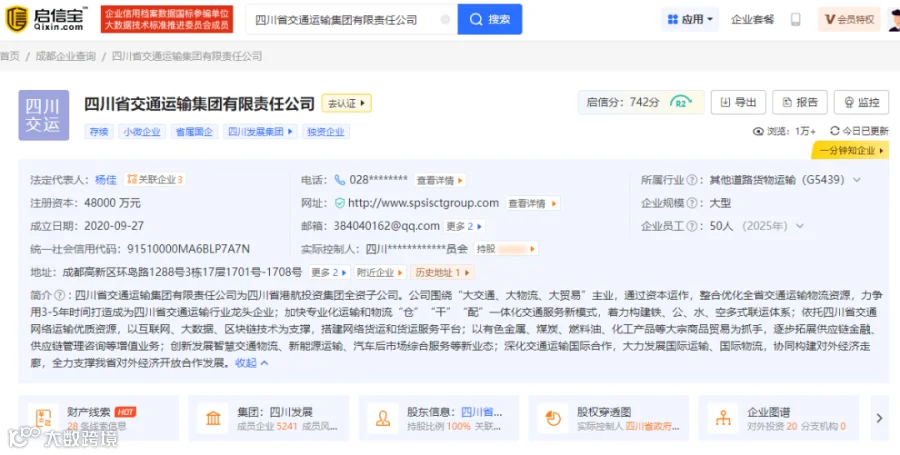The image size is (900, 455).
Task: Select the 省属国企 tag
Action: click(194, 131)
